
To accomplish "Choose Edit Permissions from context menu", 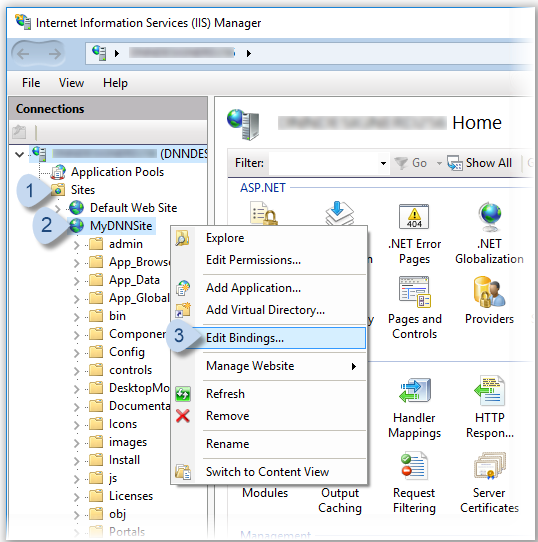I will click(269, 260).
